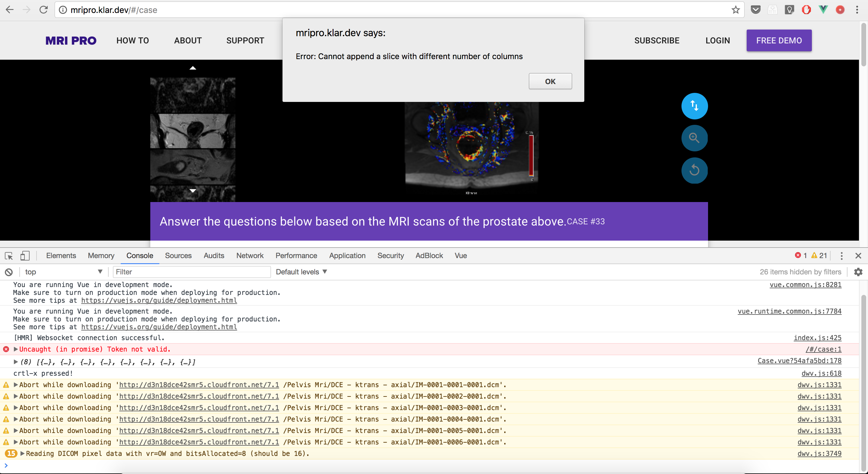868x474 pixels.
Task: Click the warning count indicator showing 21
Action: click(x=819, y=255)
